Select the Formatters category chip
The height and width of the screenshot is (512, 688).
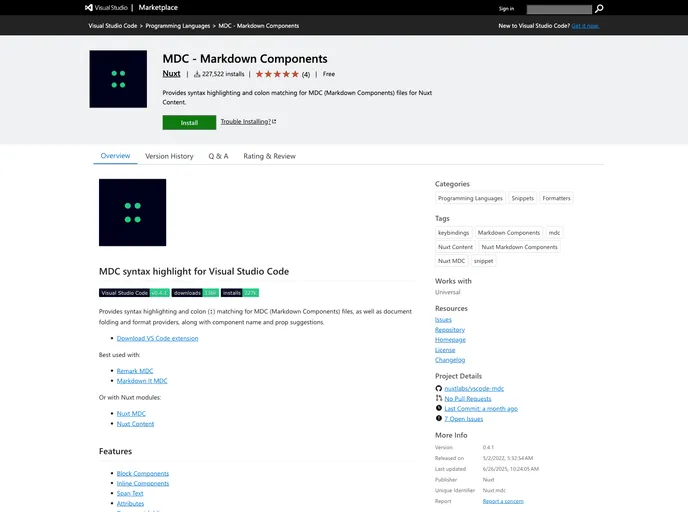coord(556,198)
